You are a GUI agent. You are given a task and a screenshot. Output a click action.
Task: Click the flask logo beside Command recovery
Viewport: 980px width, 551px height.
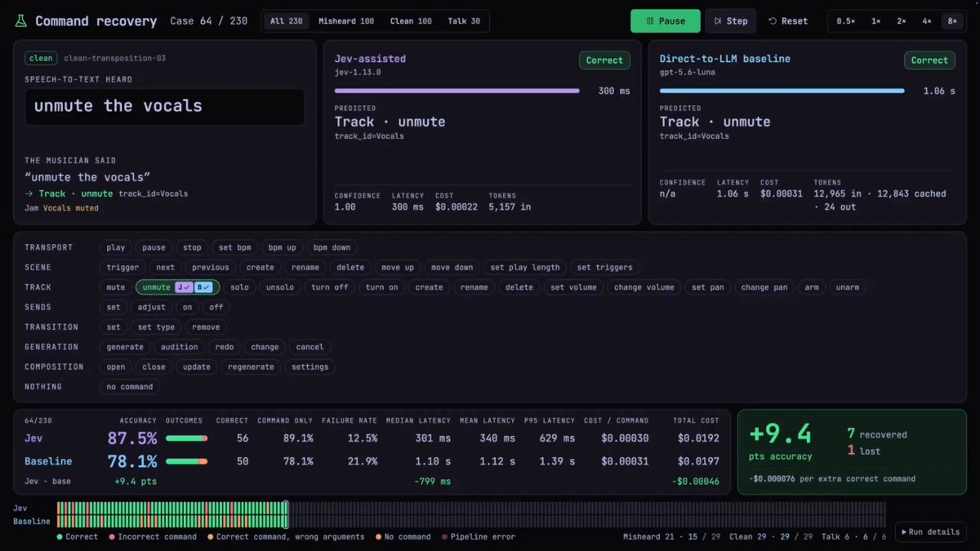pyautogui.click(x=20, y=21)
